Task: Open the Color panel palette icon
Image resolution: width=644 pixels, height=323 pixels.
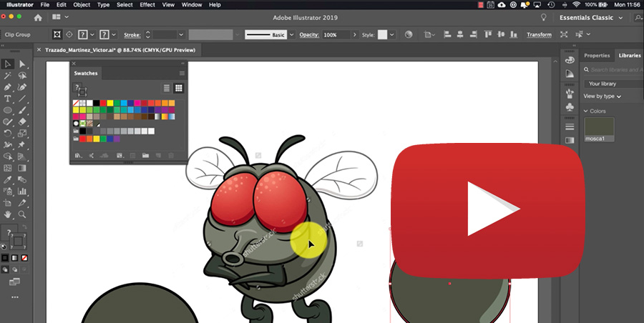Action: (x=570, y=60)
